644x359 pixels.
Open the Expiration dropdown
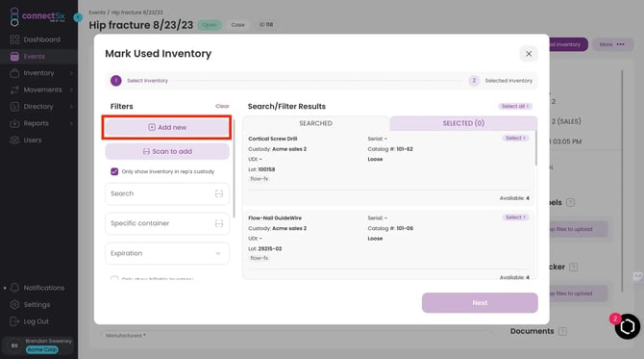167,253
